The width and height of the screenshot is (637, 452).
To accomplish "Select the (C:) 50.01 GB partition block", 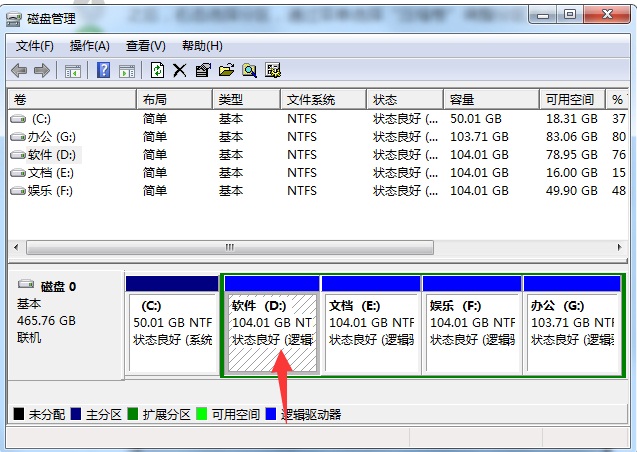I will pos(173,325).
